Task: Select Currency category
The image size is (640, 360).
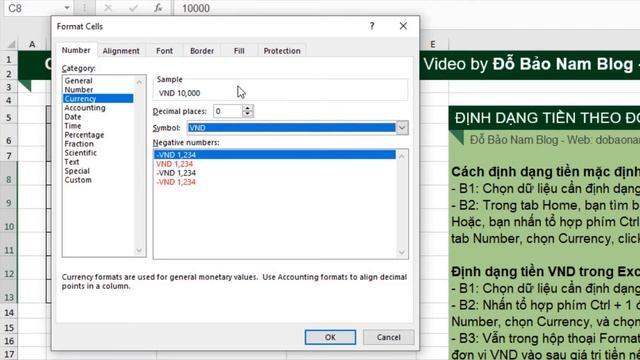Action: coord(98,98)
